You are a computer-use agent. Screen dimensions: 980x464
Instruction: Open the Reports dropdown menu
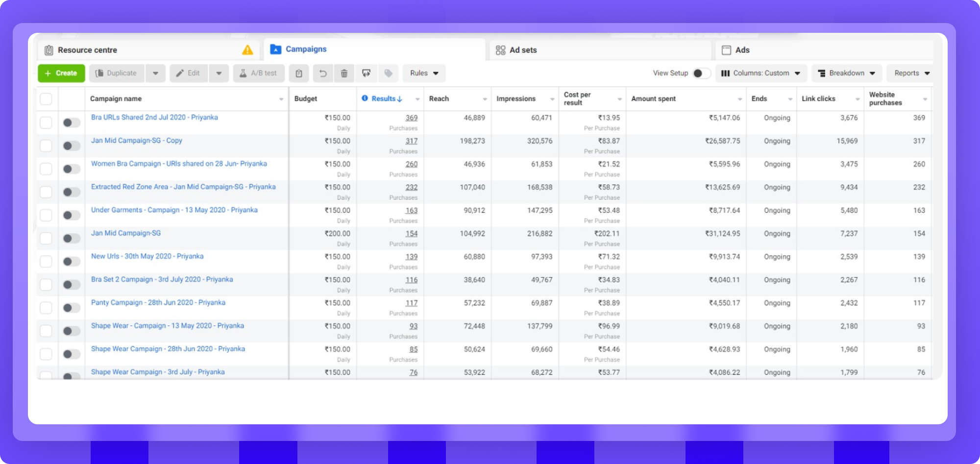pos(911,73)
